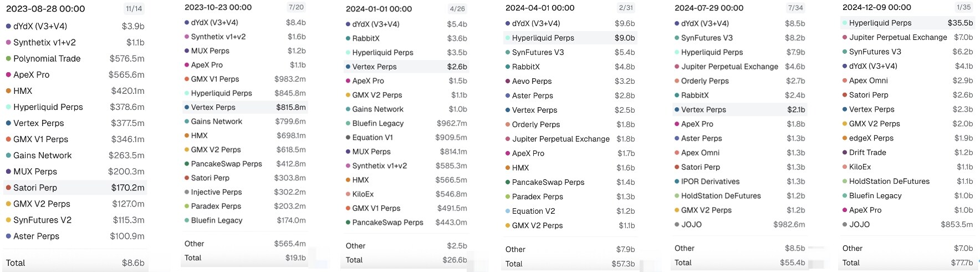Select the Injective Perps entry
Viewport: 980px width, 272px height.
pos(216,192)
